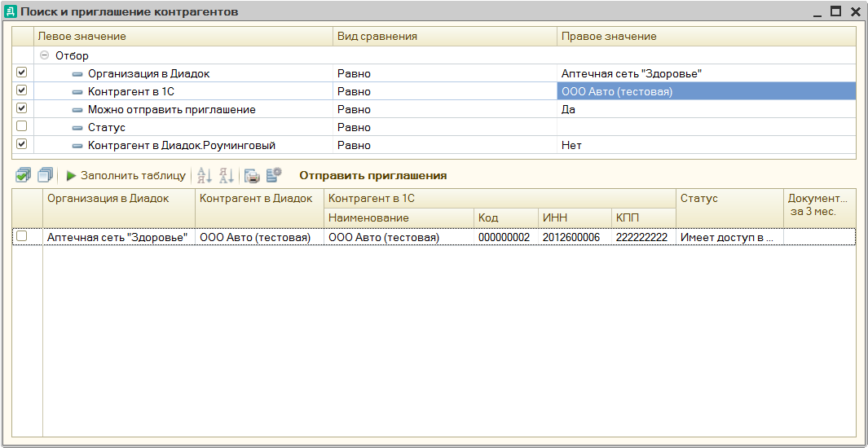
Task: Click Документ... за 3 мес. column header
Action: click(820, 208)
